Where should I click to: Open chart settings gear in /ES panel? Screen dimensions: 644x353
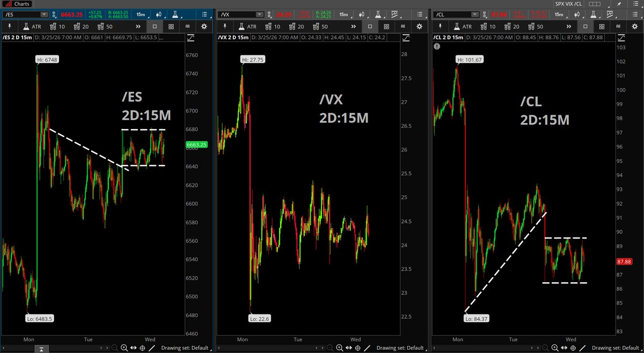tap(204, 26)
